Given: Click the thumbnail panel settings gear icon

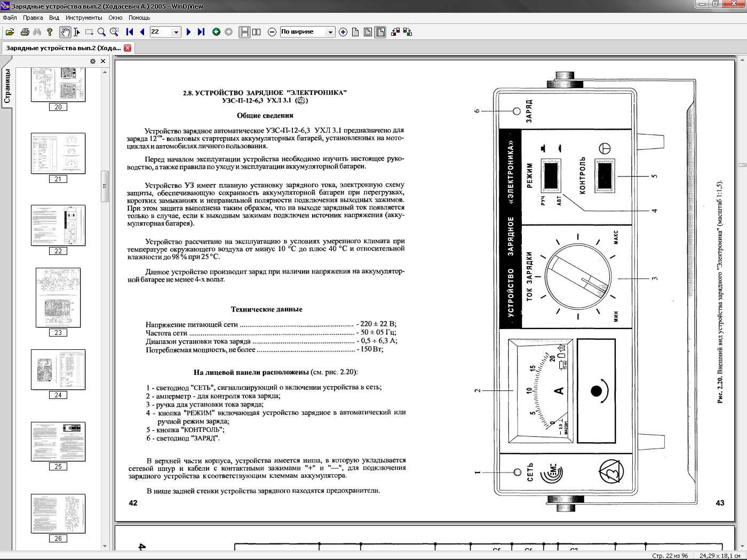Looking at the screenshot, I should [93, 61].
